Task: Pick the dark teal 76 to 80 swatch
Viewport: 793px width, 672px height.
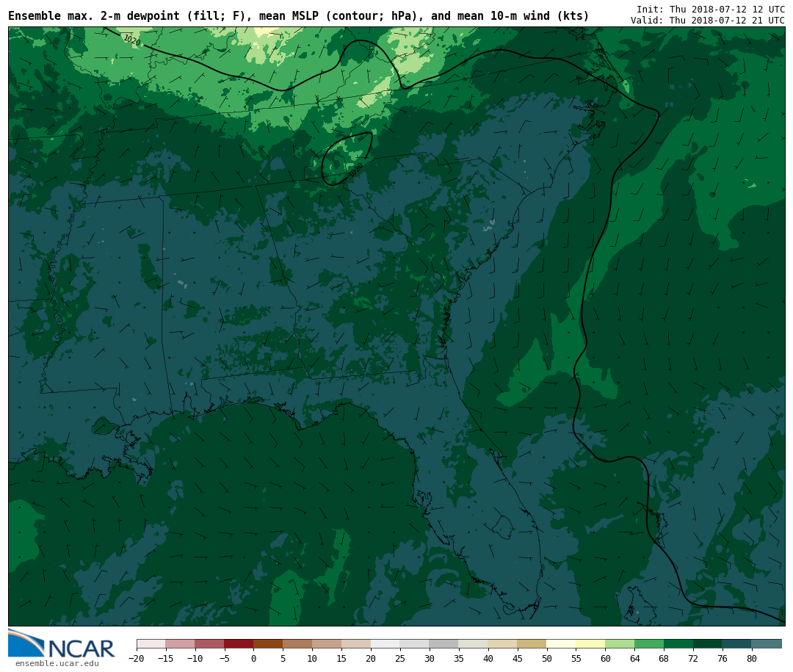Action: pyautogui.click(x=736, y=643)
